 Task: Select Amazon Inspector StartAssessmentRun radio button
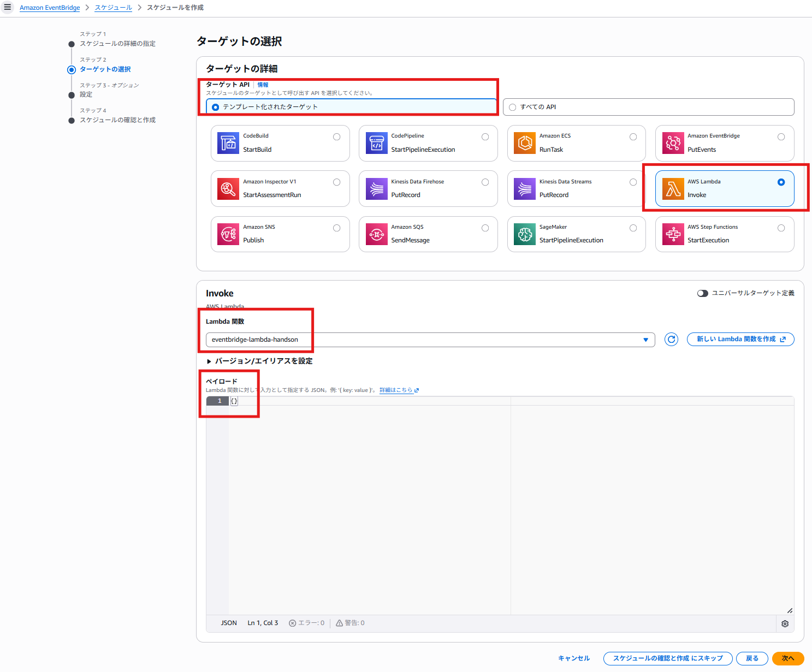[337, 182]
